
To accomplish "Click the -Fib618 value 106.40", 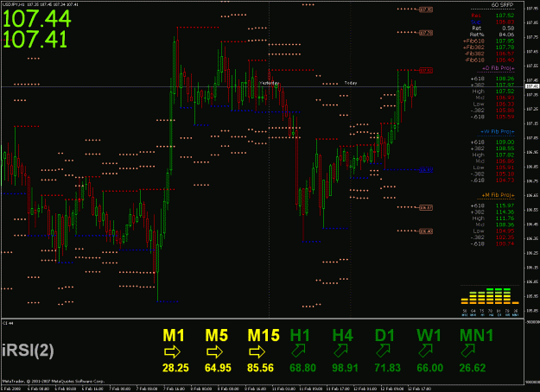I will pyautogui.click(x=505, y=60).
